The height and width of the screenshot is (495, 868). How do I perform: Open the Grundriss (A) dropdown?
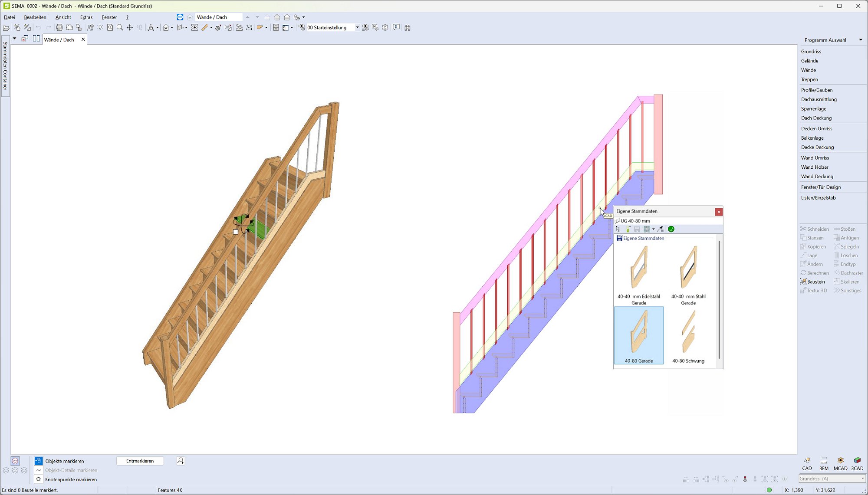click(862, 479)
